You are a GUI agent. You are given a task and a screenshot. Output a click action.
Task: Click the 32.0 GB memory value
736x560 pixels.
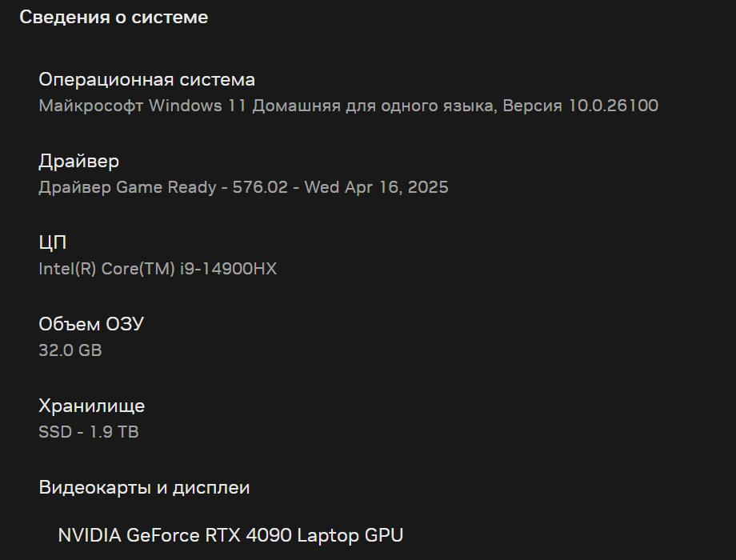pyautogui.click(x=70, y=350)
